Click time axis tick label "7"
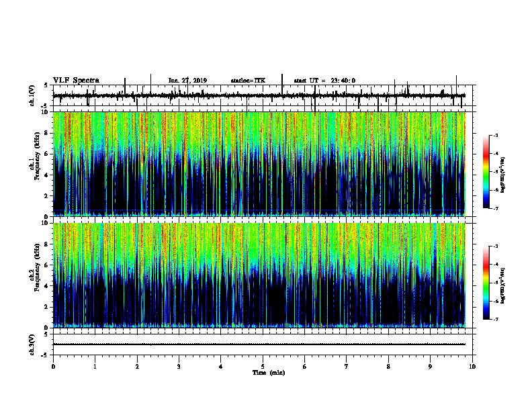 tap(347, 367)
